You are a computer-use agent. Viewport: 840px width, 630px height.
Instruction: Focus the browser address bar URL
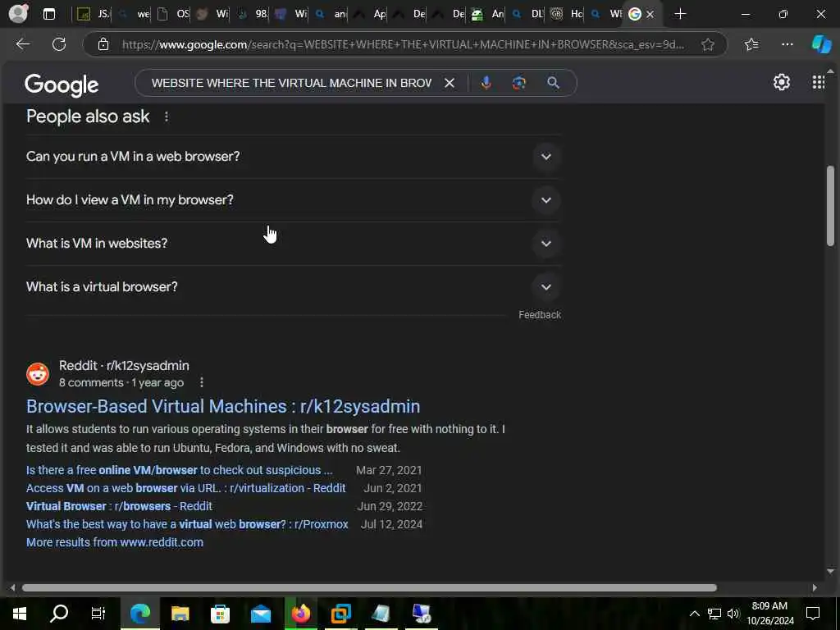(403, 44)
